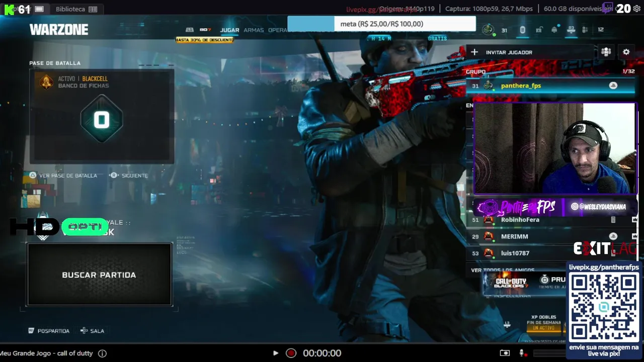Select friend MERIMM

551,236
